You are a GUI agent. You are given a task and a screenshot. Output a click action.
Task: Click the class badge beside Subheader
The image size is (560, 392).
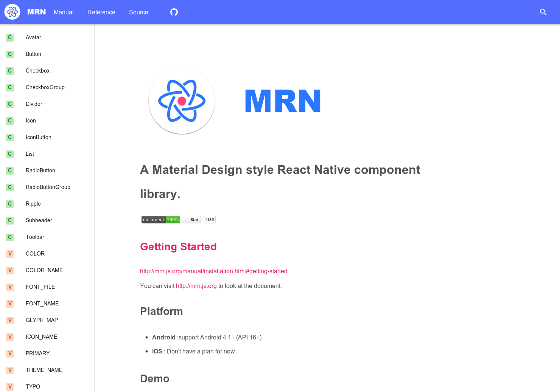point(10,220)
